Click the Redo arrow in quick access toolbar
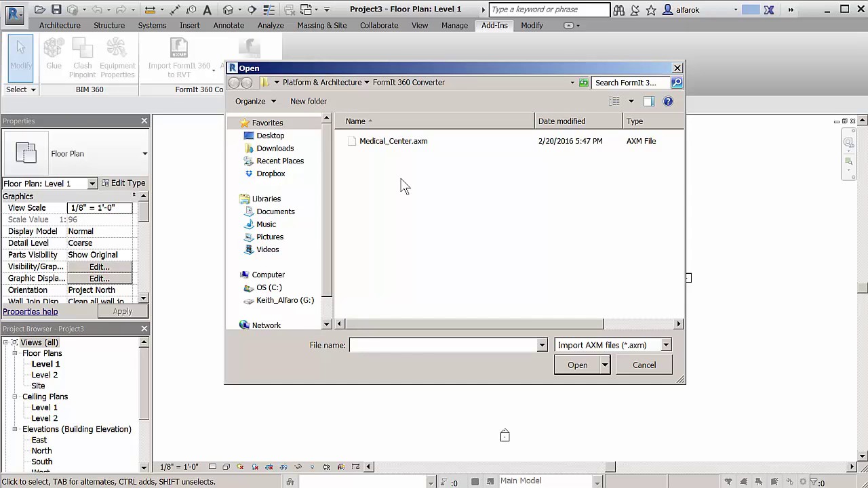 coord(119,9)
